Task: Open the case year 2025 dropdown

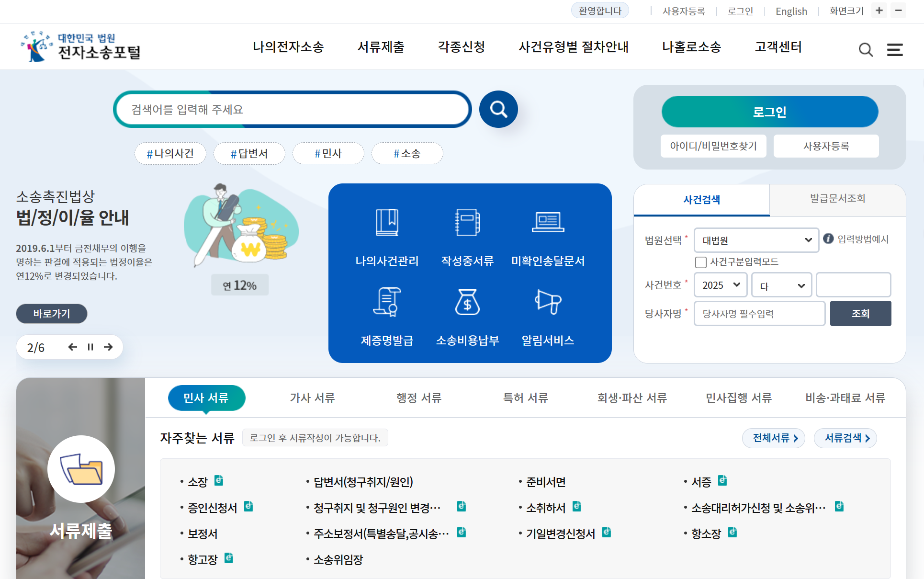Action: (720, 284)
